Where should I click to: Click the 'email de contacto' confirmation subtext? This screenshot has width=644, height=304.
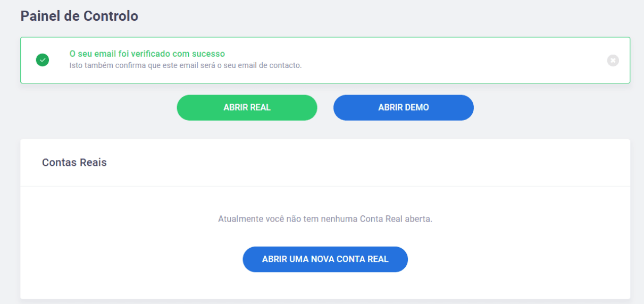[186, 65]
